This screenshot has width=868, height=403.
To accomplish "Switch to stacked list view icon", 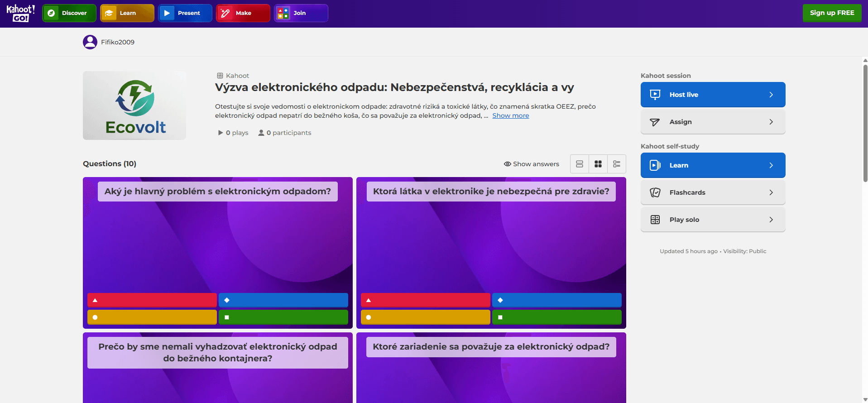I will point(580,164).
